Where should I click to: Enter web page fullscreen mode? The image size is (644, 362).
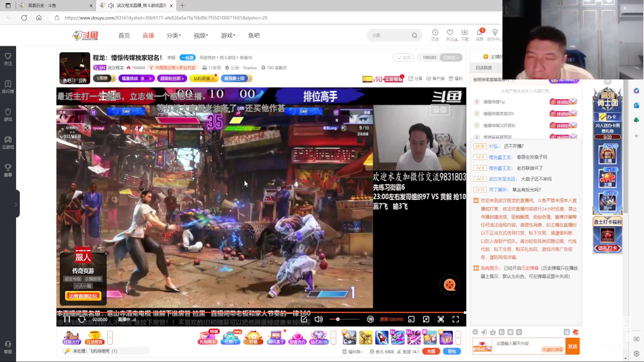click(x=441, y=319)
